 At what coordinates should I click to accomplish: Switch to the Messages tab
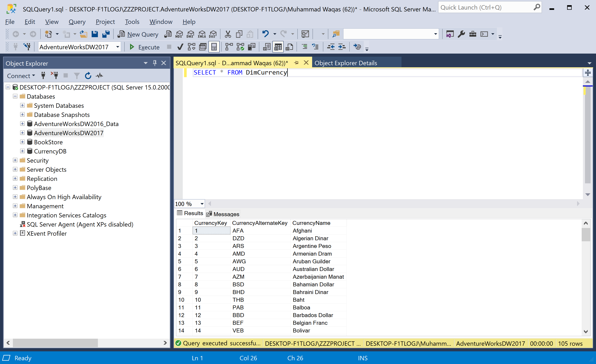223,214
